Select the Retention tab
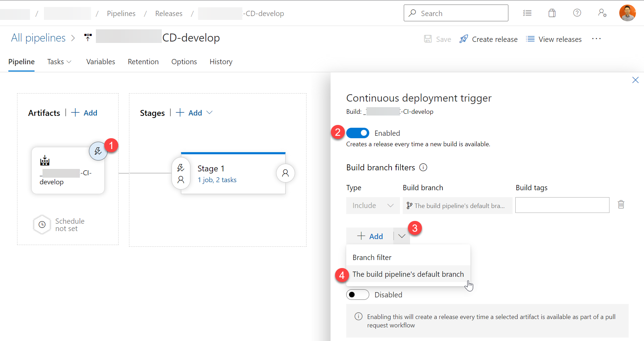 143,62
